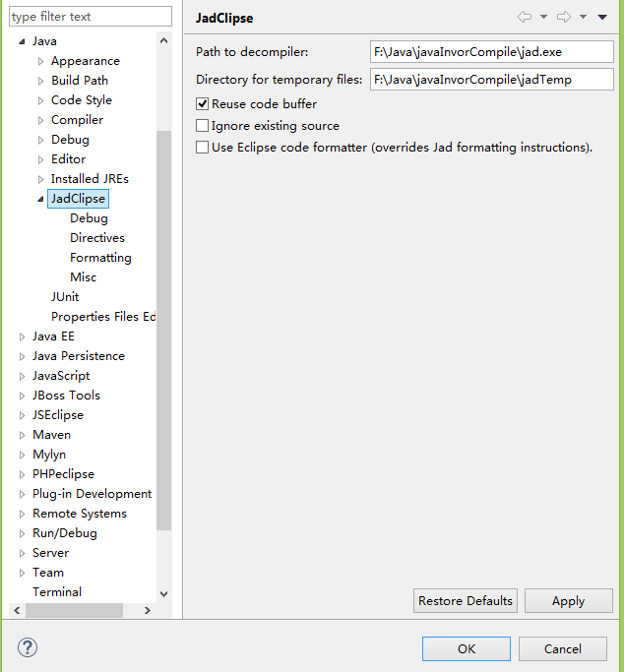Click the tree scroll right arrow
Screen dimensions: 624x672
coord(148,610)
